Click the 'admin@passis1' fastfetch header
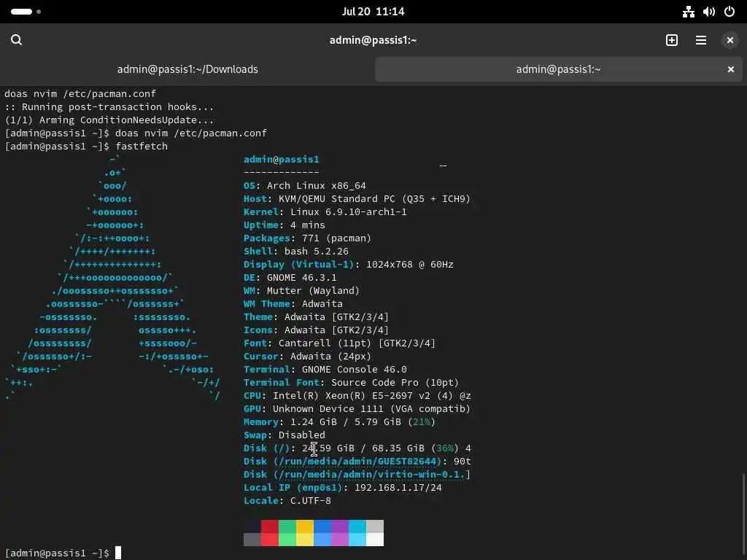747x560 pixels. [281, 160]
